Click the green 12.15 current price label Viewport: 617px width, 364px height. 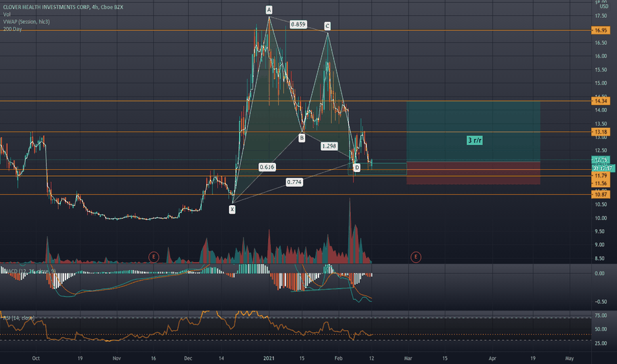click(x=601, y=159)
